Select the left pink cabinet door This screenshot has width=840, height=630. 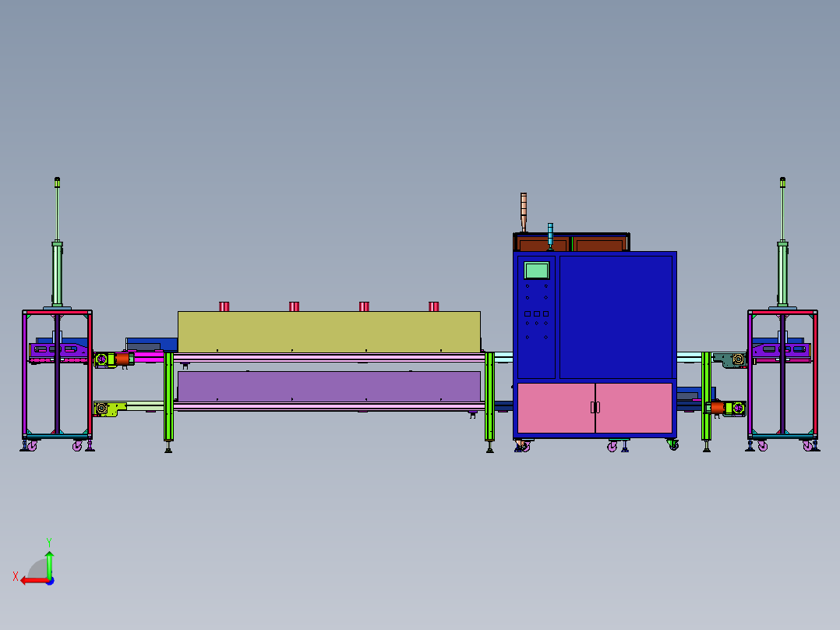556,408
